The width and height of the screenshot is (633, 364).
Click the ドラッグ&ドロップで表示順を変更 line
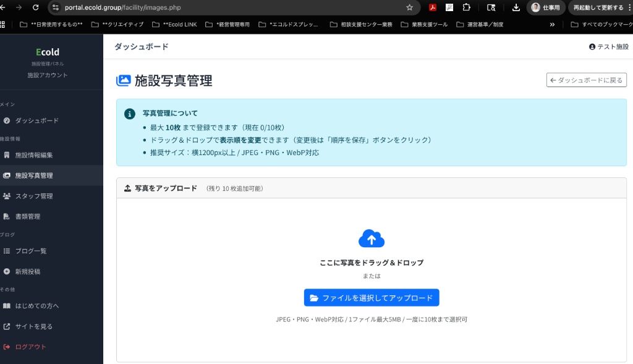291,140
